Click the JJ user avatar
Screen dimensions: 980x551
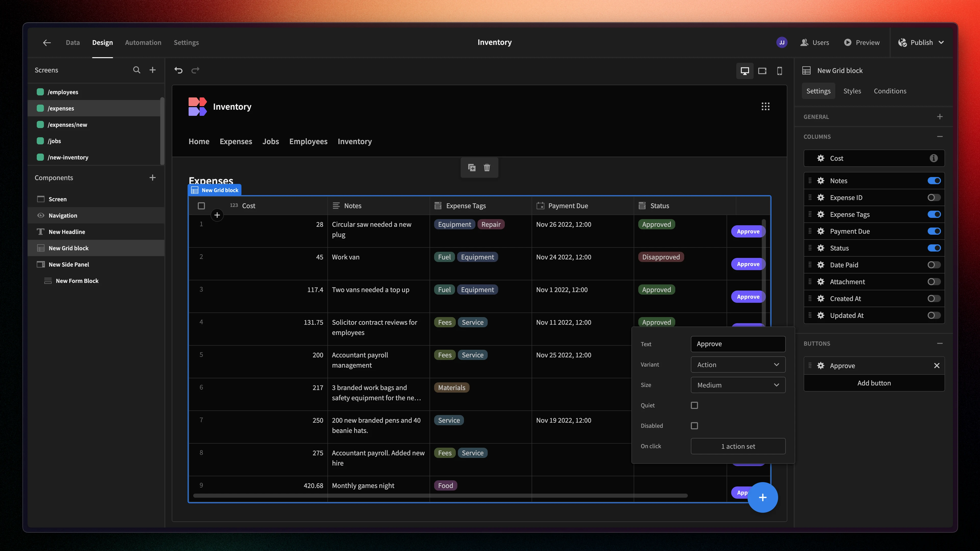(782, 43)
